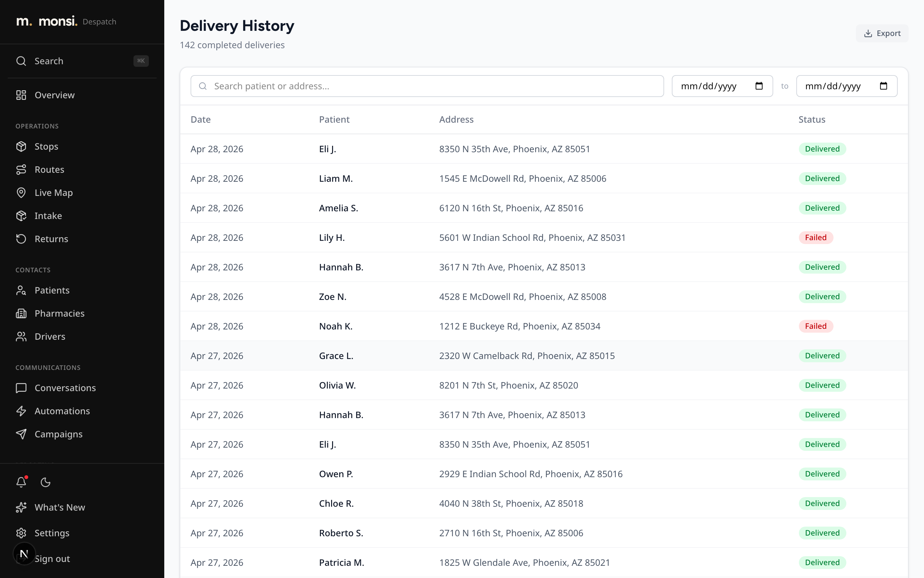Image resolution: width=924 pixels, height=578 pixels.
Task: Click the Returns arrow icon
Action: click(x=21, y=239)
